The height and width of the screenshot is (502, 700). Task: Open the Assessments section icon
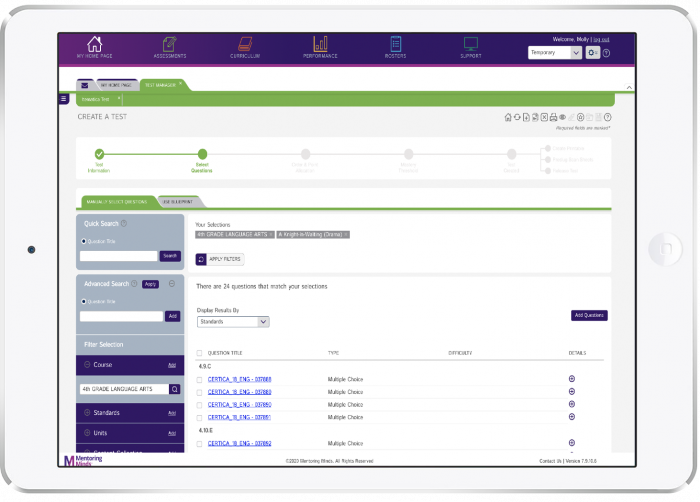169,47
